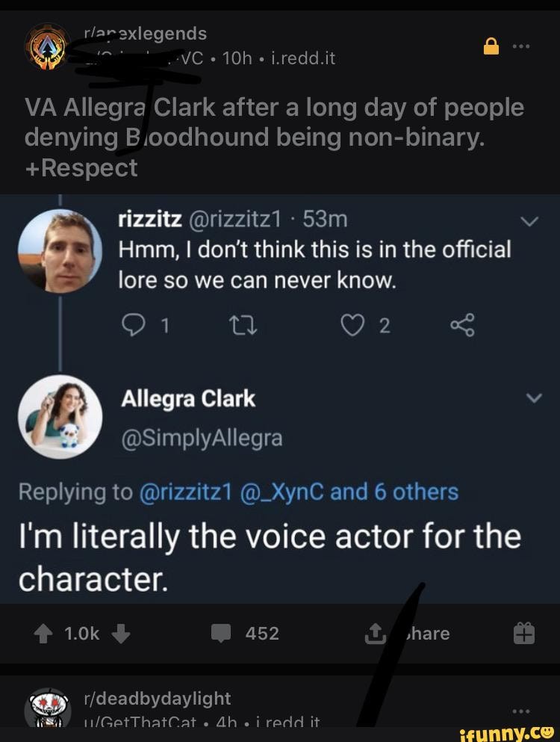Expand Allegra Clark tweet chevron menu

(533, 399)
